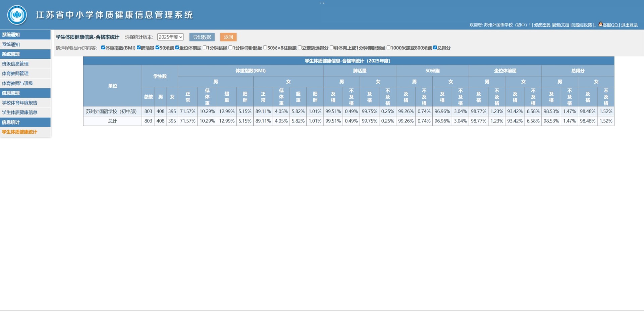The height and width of the screenshot is (314, 644).
Task: Select 学生体质健康统计 in sidebar
Action: (x=25, y=132)
